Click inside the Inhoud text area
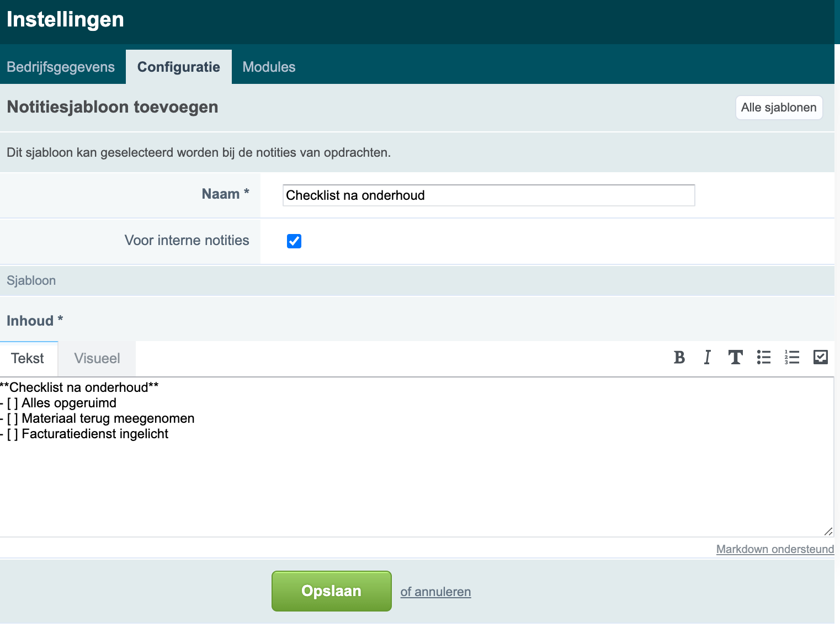 [417, 457]
